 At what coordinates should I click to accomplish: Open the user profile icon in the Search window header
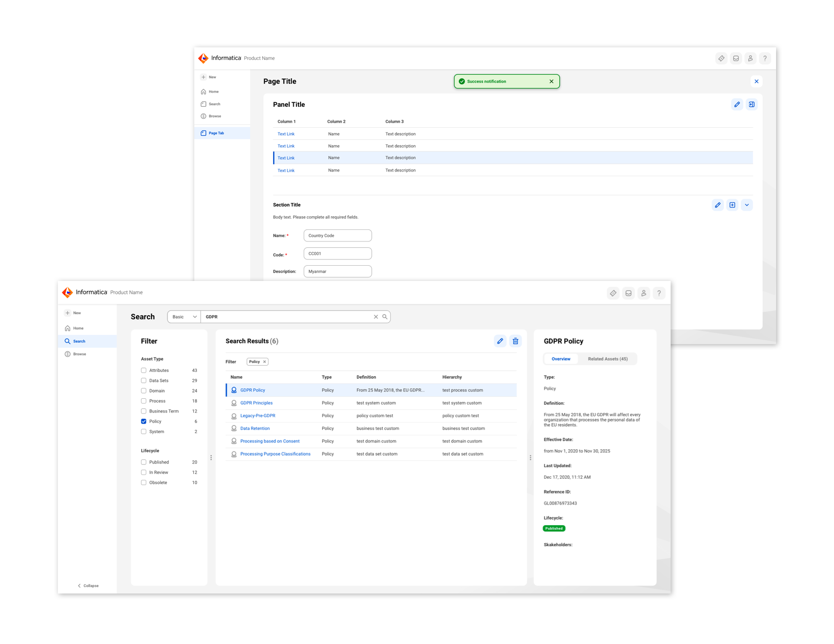click(643, 293)
